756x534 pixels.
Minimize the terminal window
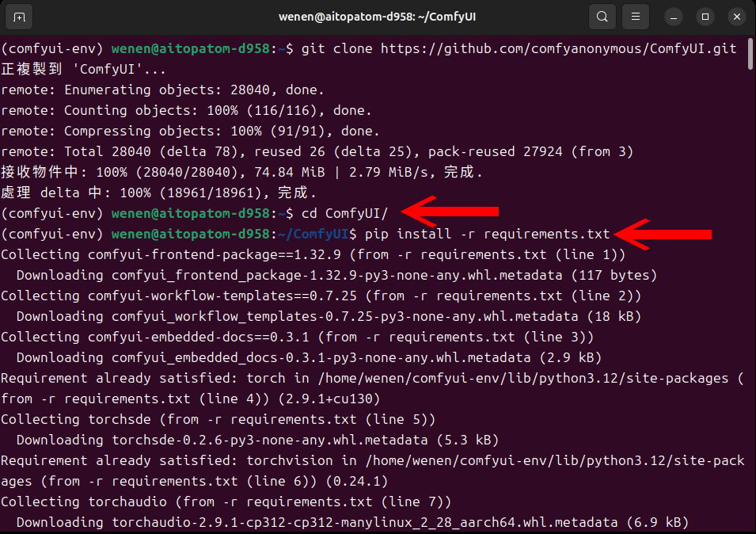tap(674, 17)
